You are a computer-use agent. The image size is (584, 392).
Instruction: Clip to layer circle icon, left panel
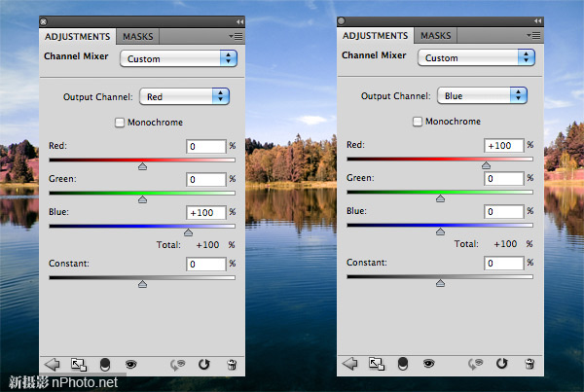point(105,365)
